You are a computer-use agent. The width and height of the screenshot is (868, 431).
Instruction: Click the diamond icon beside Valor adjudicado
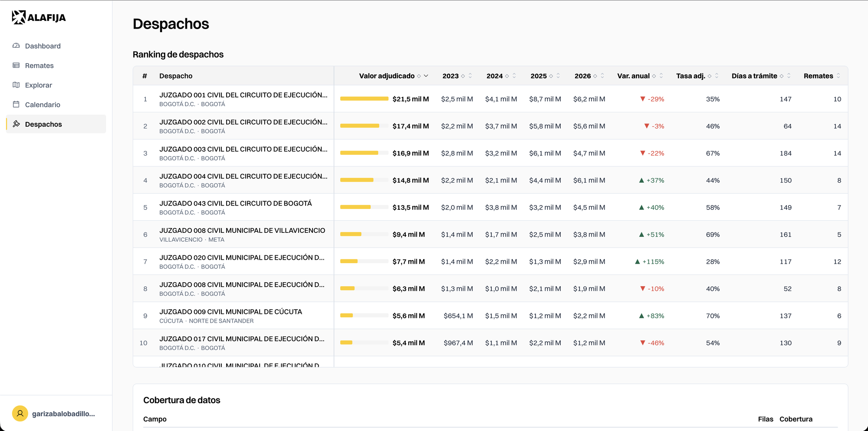pyautogui.click(x=419, y=76)
